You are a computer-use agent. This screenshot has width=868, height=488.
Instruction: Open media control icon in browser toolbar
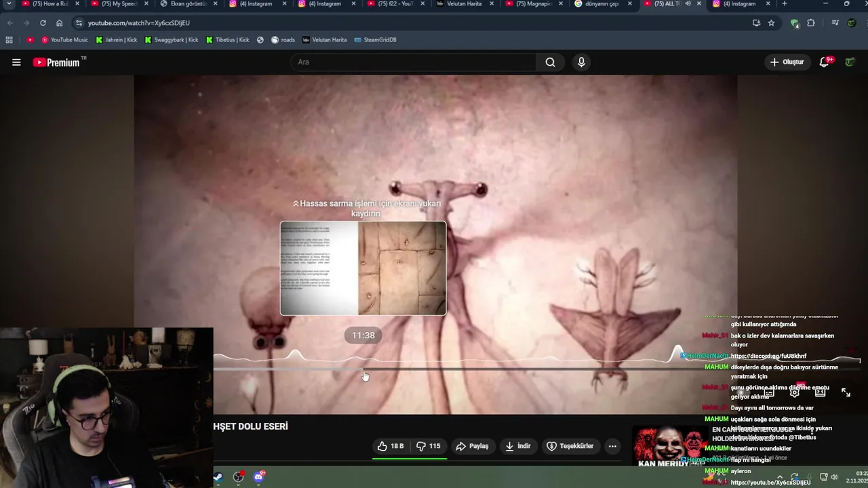pos(835,22)
